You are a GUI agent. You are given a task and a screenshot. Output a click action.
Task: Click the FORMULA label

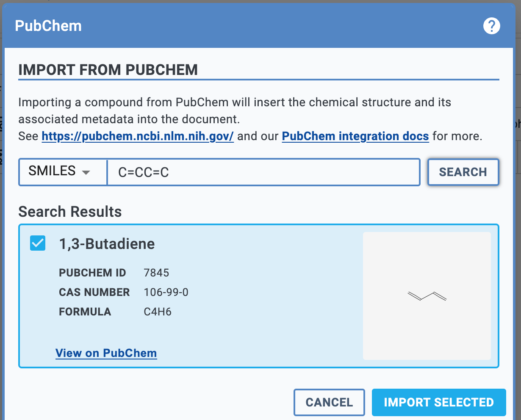tap(85, 312)
